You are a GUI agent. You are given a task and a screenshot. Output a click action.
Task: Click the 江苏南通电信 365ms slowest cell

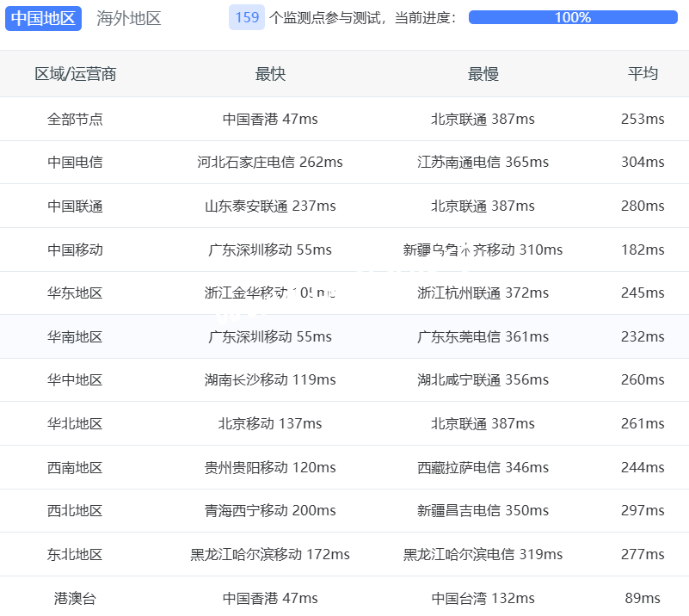pyautogui.click(x=483, y=162)
